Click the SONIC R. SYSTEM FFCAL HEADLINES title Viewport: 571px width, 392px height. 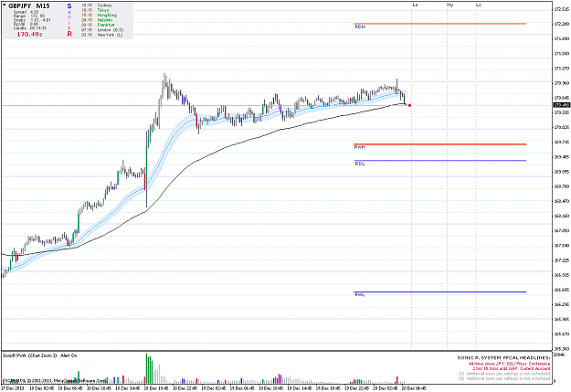(503, 358)
